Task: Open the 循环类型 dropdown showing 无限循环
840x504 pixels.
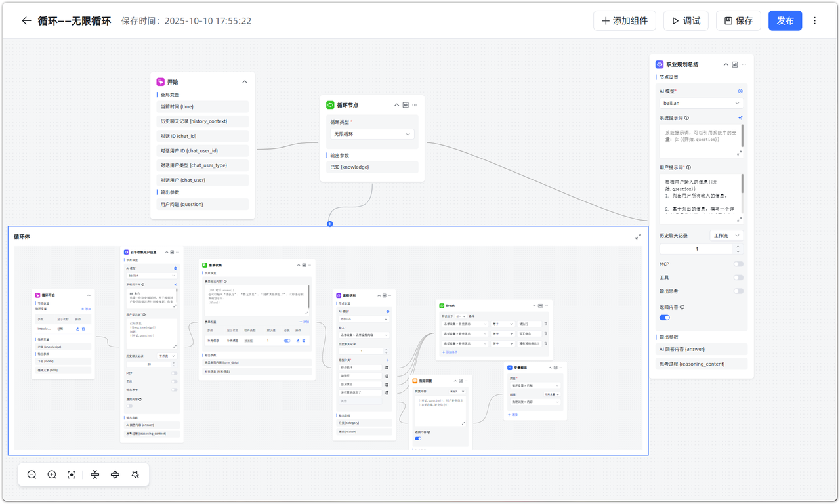Action: point(372,134)
